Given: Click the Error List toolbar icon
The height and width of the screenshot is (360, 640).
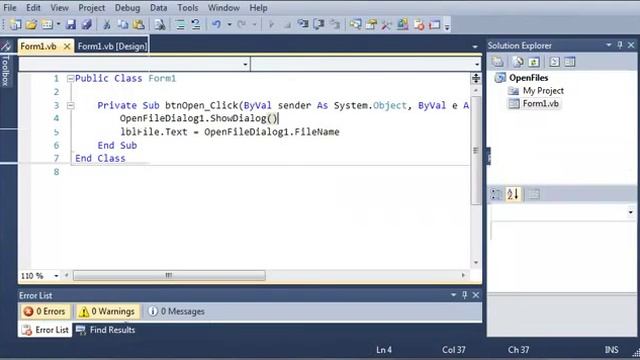Looking at the screenshot, I should coord(419,24).
